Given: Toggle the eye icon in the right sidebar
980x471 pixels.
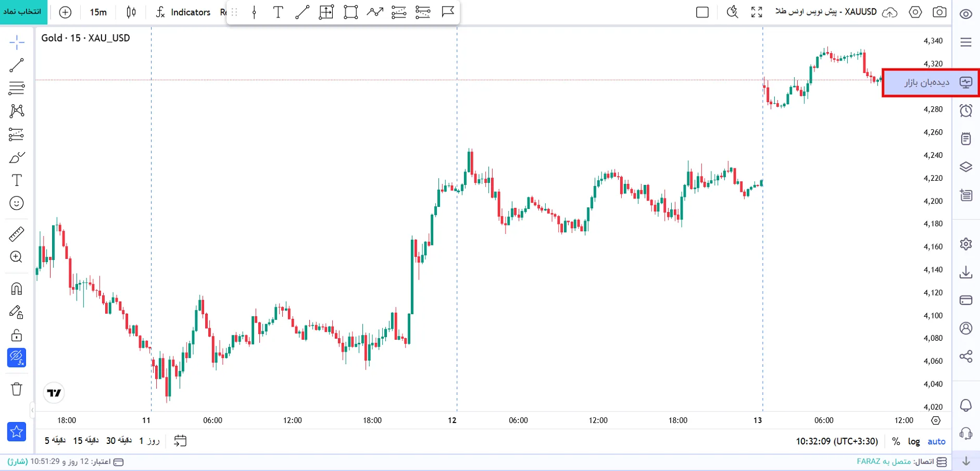Looking at the screenshot, I should [x=966, y=14].
